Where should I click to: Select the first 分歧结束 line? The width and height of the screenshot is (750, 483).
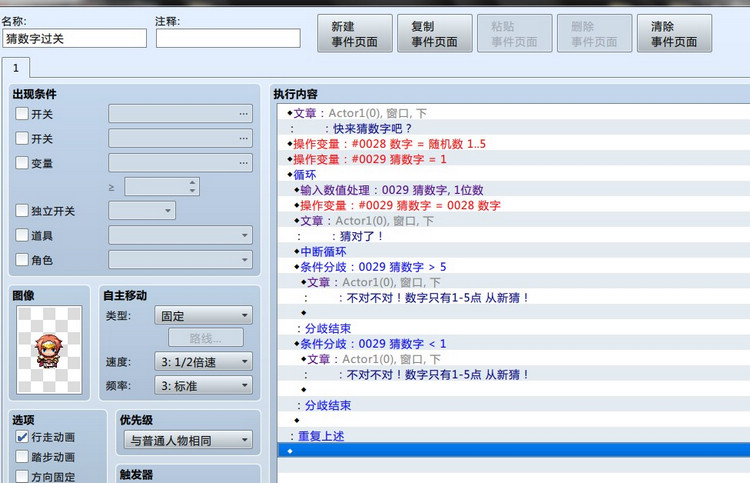point(514,329)
